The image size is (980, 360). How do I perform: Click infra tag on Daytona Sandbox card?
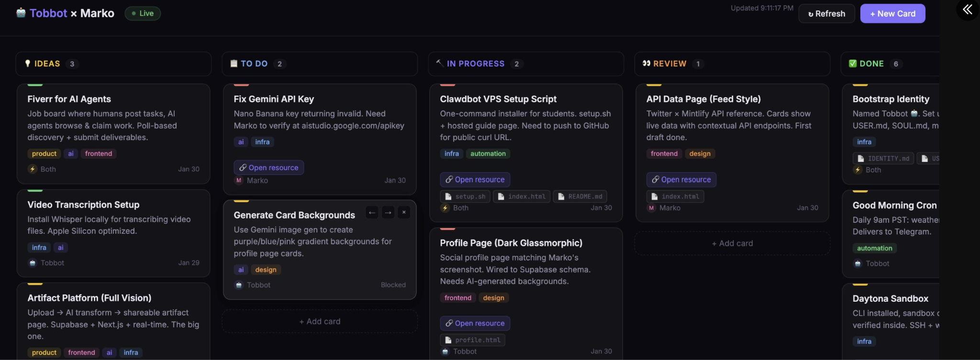(864, 341)
